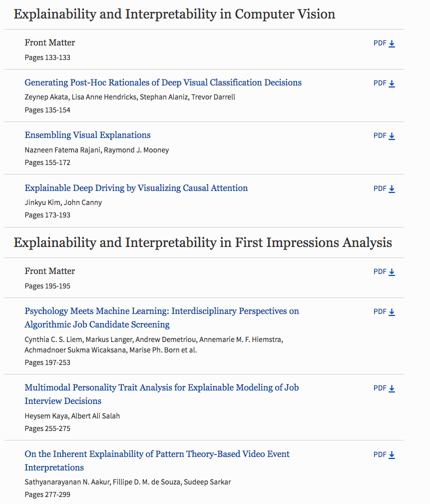Click download arrow for Explainable Deep Driving
Viewport: 430px width, 504px height.
(x=392, y=189)
